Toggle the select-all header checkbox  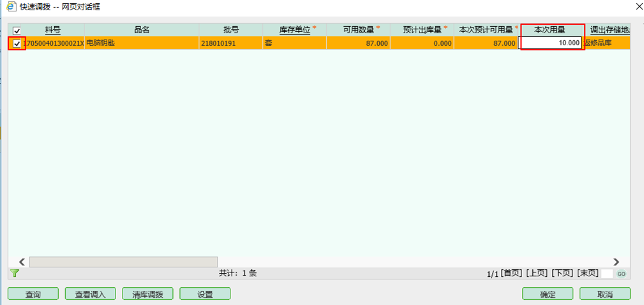17,31
